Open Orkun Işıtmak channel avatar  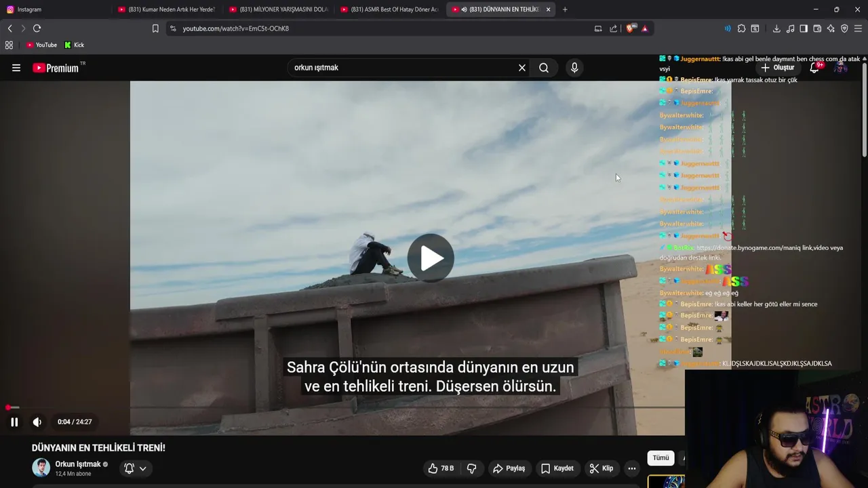click(x=41, y=468)
